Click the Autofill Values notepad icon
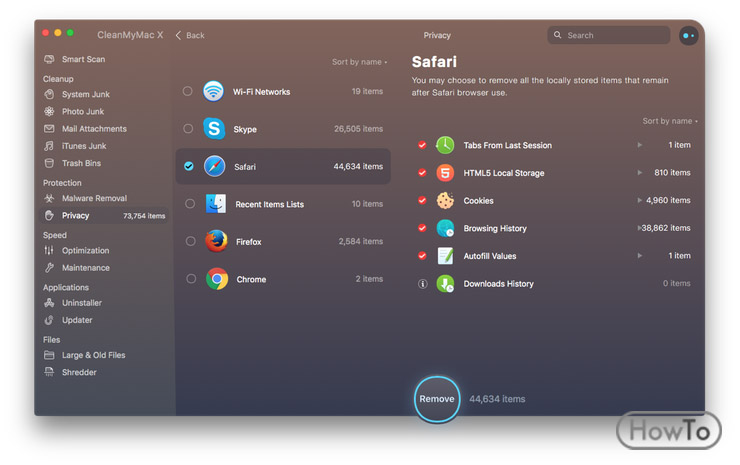Screen dimensions: 740x465 tap(445, 256)
